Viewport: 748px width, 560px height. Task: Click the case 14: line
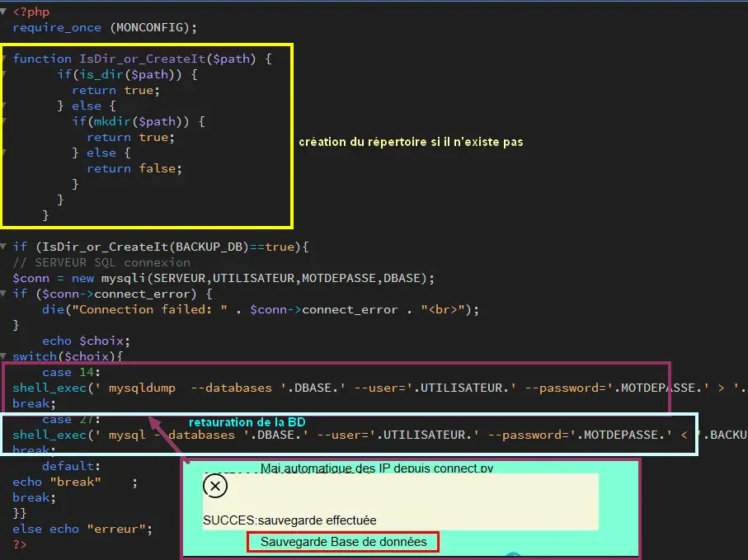click(x=71, y=372)
